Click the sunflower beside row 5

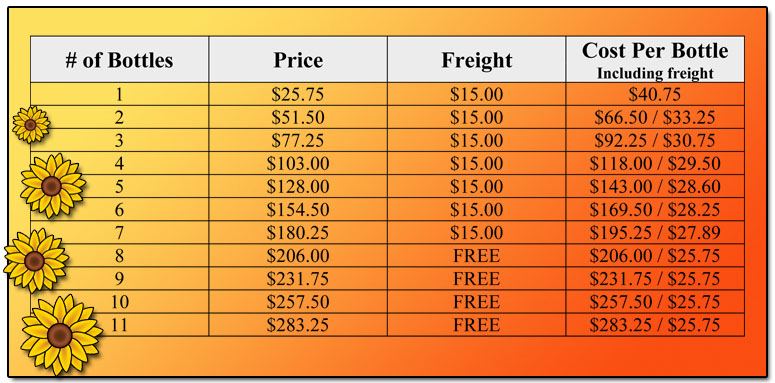point(52,185)
